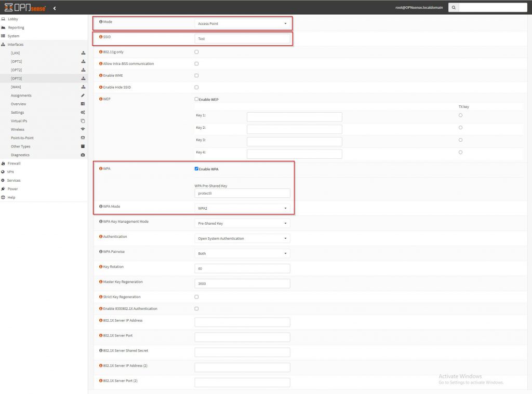Open the Mode dropdown showing Access Point
Viewport: 532px width, 394px height.
242,23
